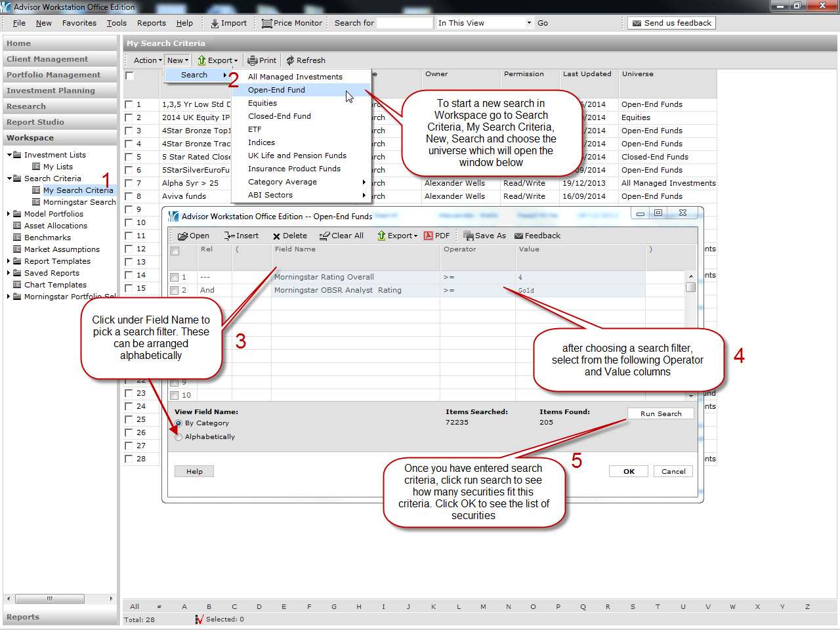Open the Tools menu
Image resolution: width=840 pixels, height=630 pixels.
coord(117,23)
